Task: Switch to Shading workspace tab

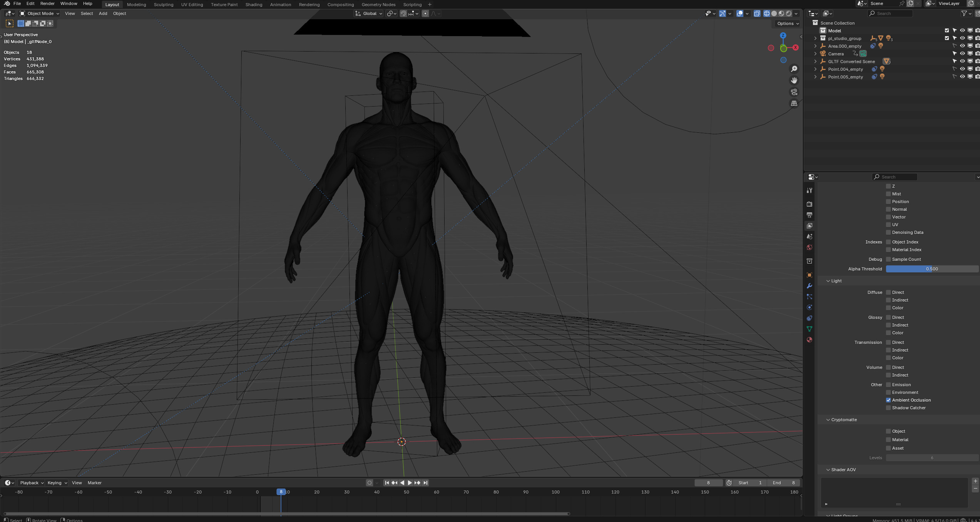Action: click(254, 5)
